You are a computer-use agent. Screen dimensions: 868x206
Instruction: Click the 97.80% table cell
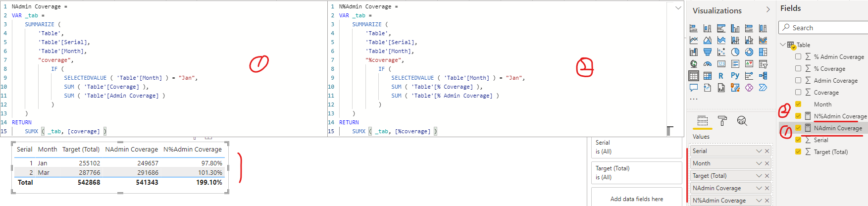(x=211, y=163)
